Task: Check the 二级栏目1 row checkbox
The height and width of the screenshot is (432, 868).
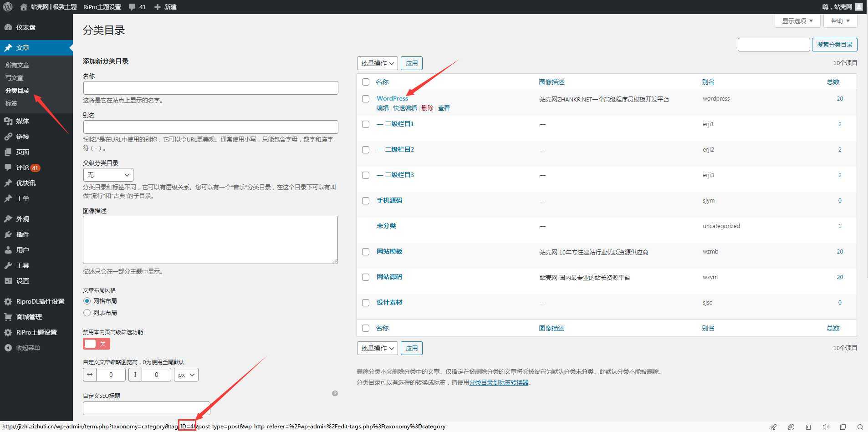Action: pyautogui.click(x=366, y=124)
